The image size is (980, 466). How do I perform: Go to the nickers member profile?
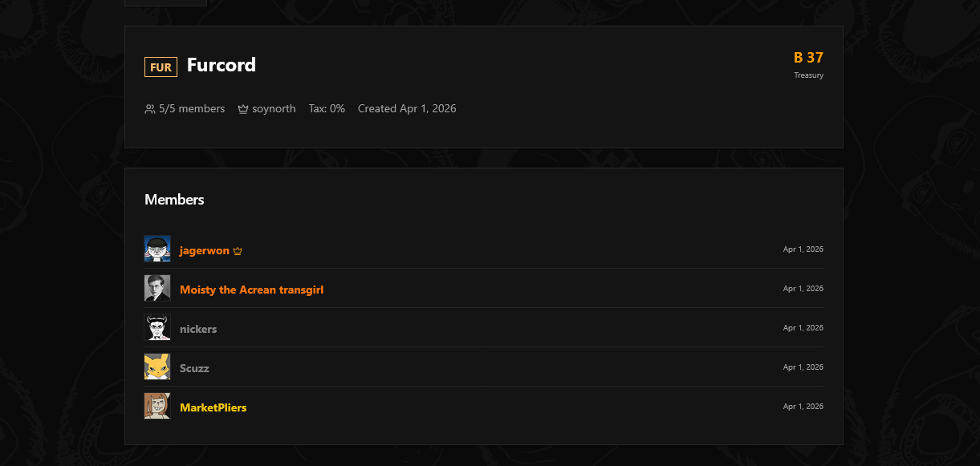pos(198,329)
